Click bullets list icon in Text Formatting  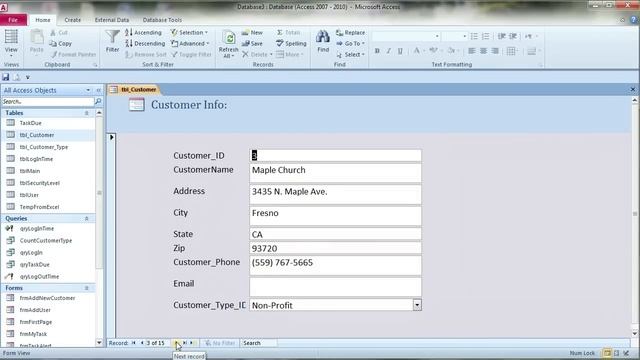coord(474,36)
